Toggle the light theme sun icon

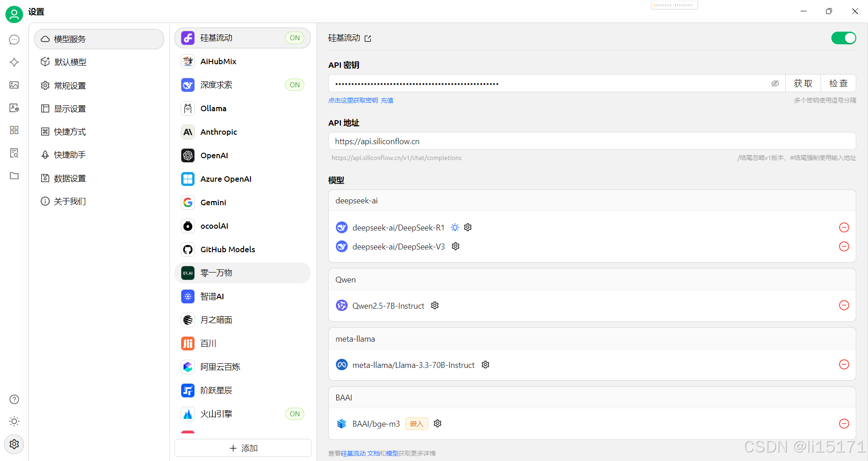[x=14, y=421]
